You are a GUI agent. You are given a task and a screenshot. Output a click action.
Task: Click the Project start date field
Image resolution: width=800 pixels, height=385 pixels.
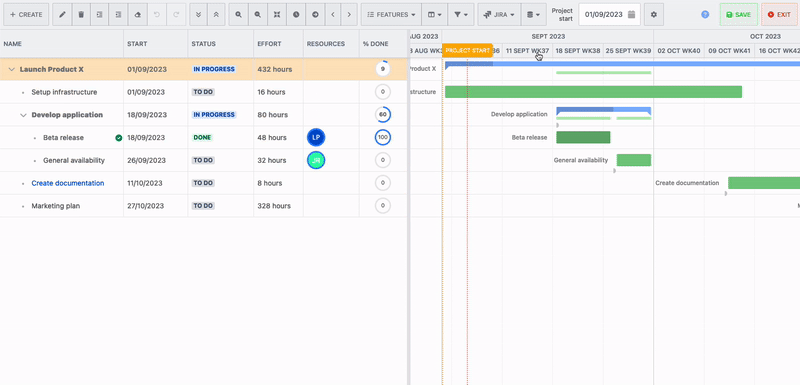(609, 15)
